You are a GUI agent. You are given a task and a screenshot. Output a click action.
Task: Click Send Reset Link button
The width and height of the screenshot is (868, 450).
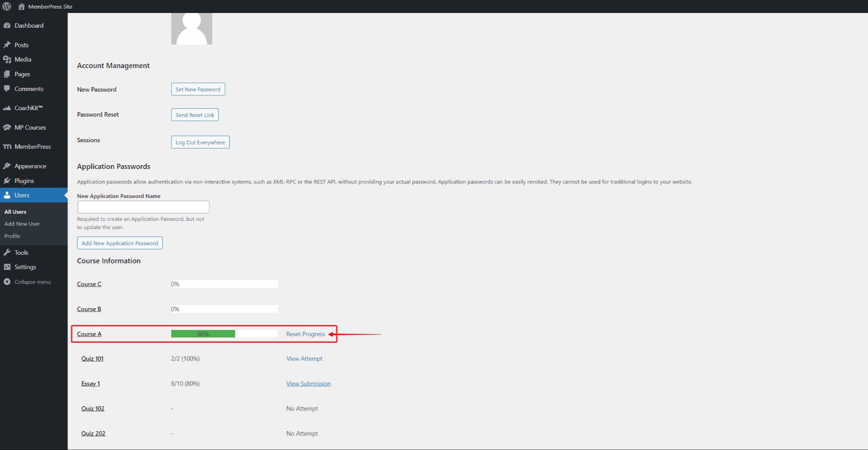[194, 115]
